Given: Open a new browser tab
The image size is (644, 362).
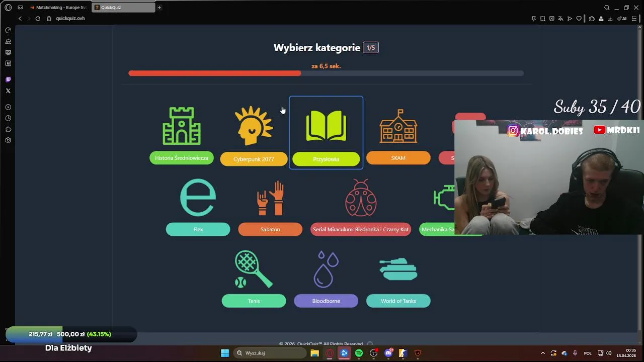Looking at the screenshot, I should (x=159, y=8).
